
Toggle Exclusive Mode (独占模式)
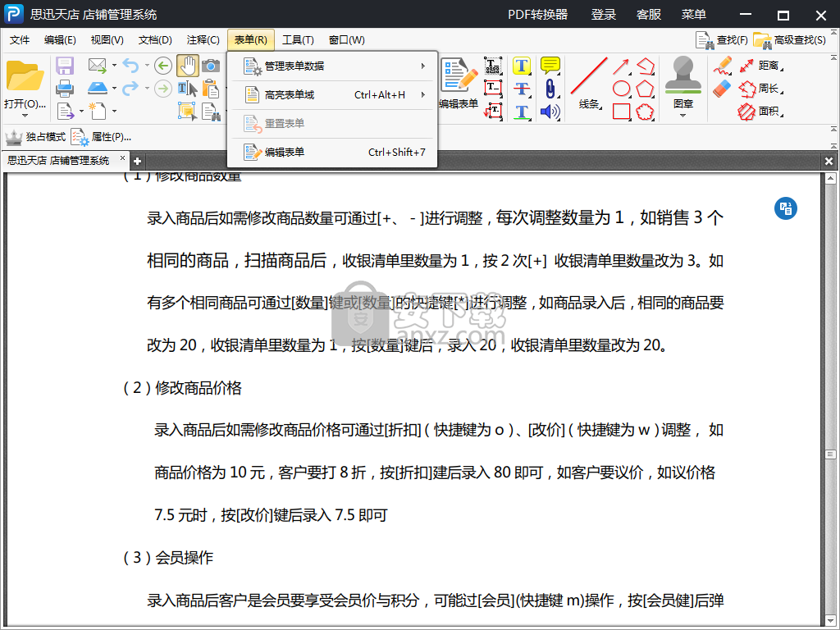click(x=35, y=137)
